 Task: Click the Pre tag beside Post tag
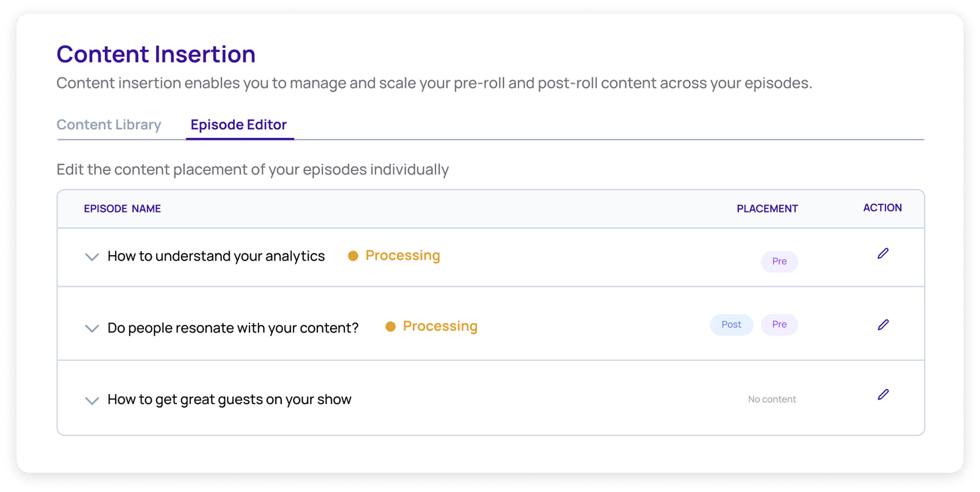pos(779,325)
